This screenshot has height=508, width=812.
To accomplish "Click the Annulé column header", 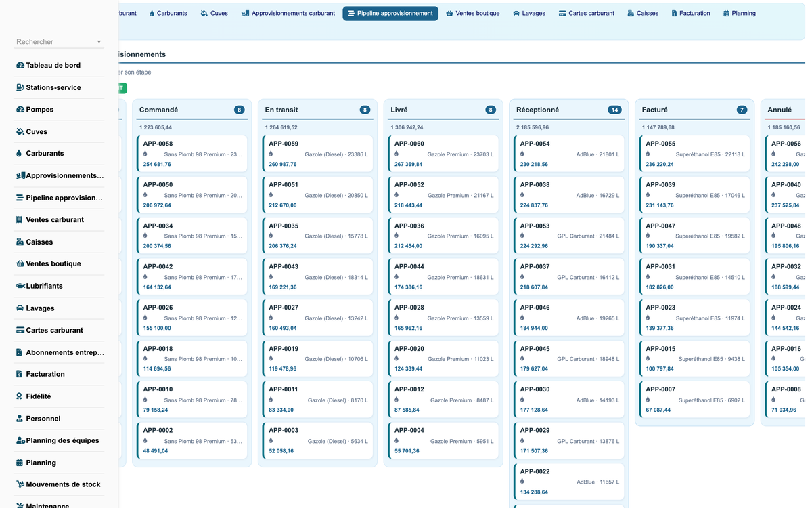I will click(x=785, y=110).
